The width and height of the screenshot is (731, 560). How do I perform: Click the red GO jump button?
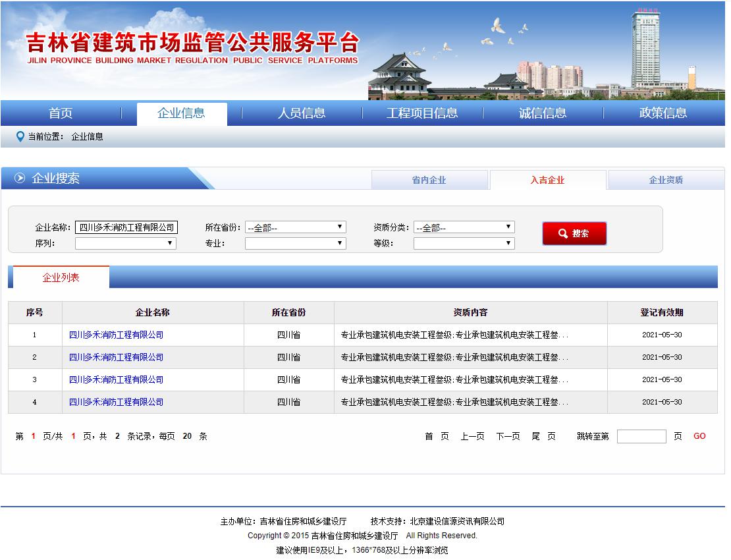[699, 436]
